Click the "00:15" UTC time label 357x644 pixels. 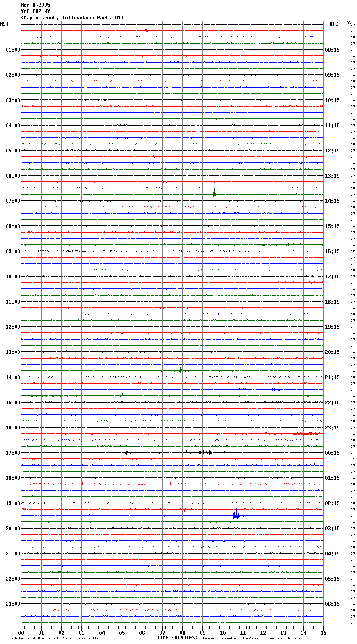pyautogui.click(x=332, y=453)
